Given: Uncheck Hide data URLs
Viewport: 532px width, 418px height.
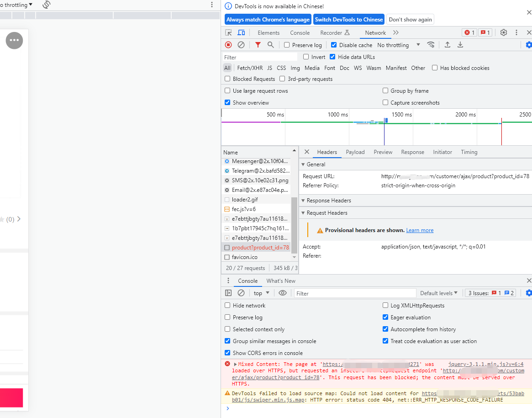Looking at the screenshot, I should 332,57.
